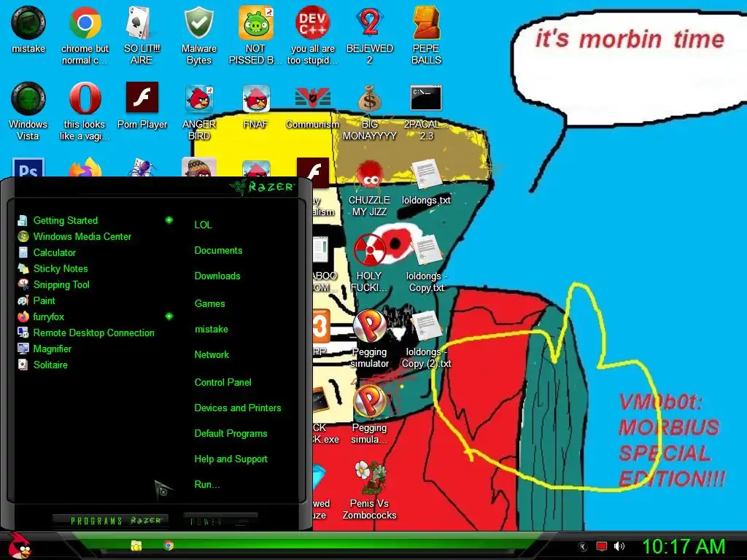The width and height of the screenshot is (747, 560).
Task: Click the volume speaker tray icon
Action: (619, 546)
